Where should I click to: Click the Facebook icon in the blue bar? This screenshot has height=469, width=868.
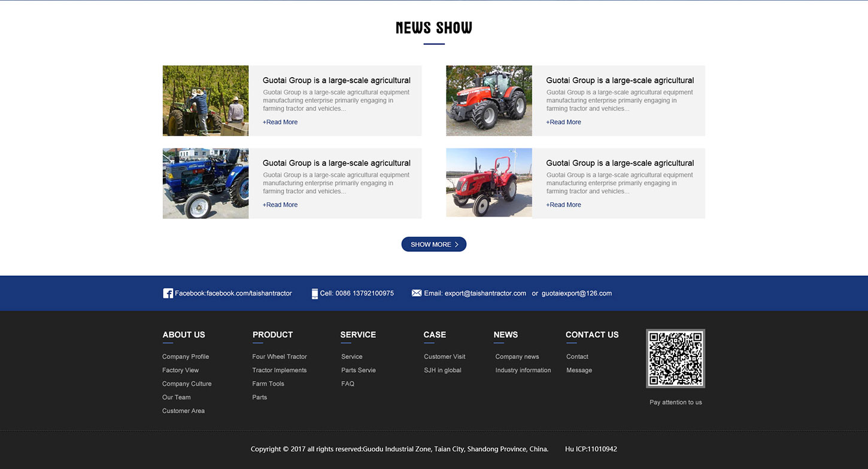coord(168,293)
